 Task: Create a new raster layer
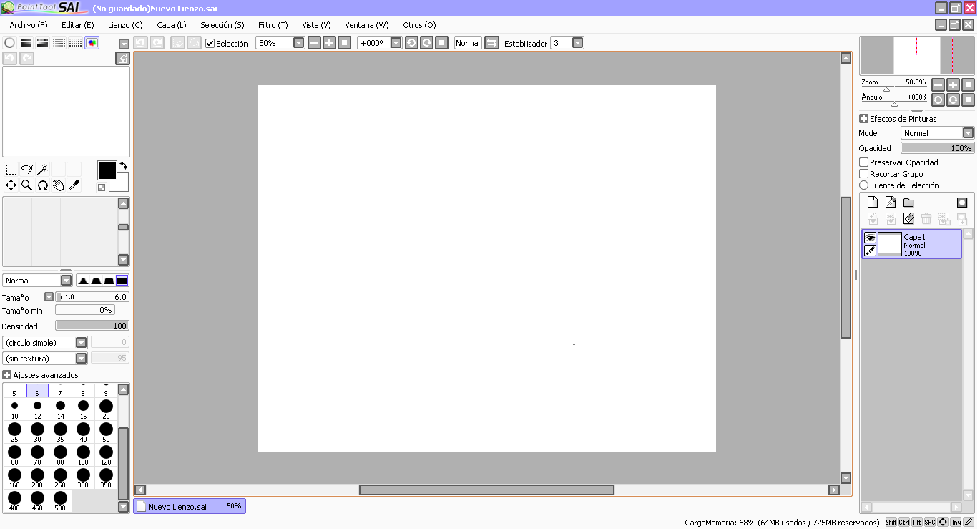(x=873, y=203)
